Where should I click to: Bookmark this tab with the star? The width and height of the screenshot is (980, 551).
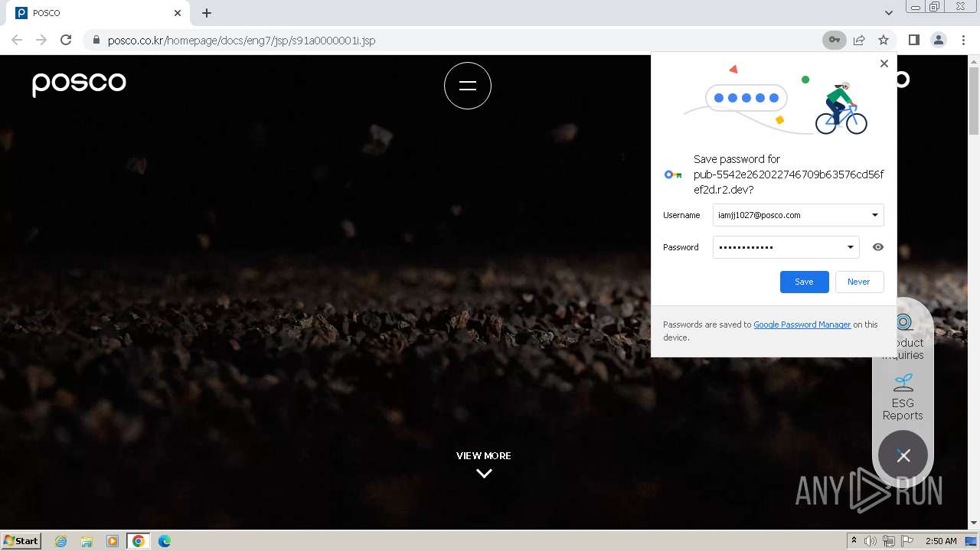pyautogui.click(x=884, y=40)
